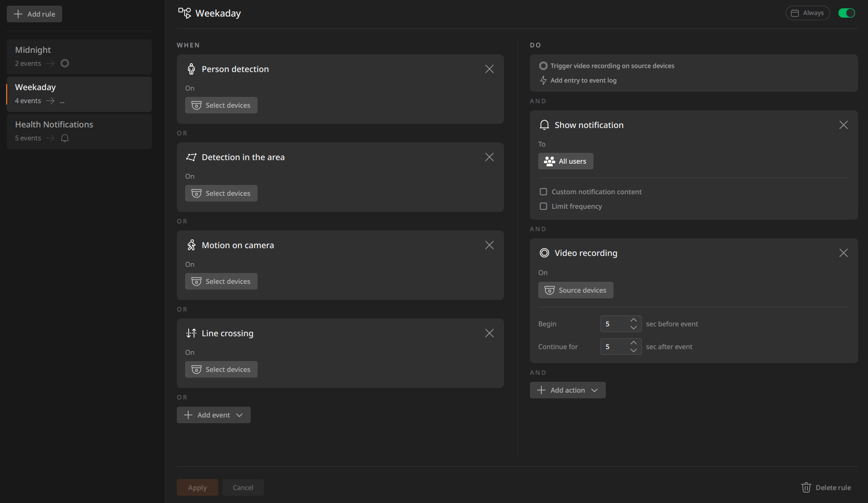Expand the Add action dropdown
Viewport: 868px width, 503px height.
pos(568,390)
